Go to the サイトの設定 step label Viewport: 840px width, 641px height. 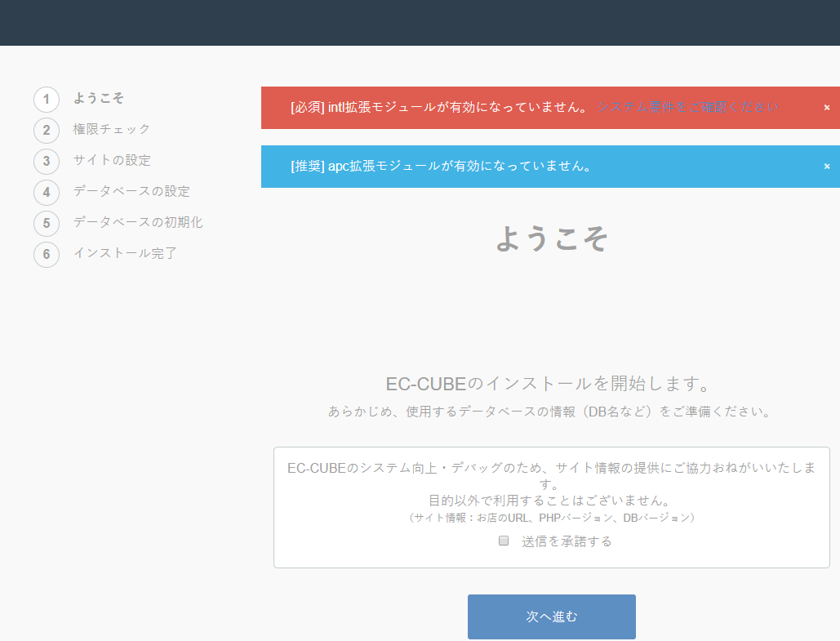click(x=112, y=160)
